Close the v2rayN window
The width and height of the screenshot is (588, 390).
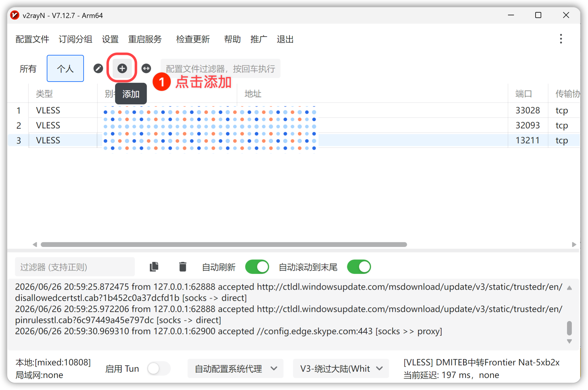(566, 15)
